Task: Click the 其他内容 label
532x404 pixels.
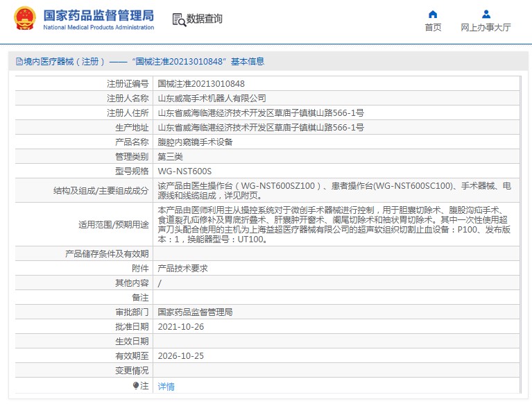Action: (132, 283)
